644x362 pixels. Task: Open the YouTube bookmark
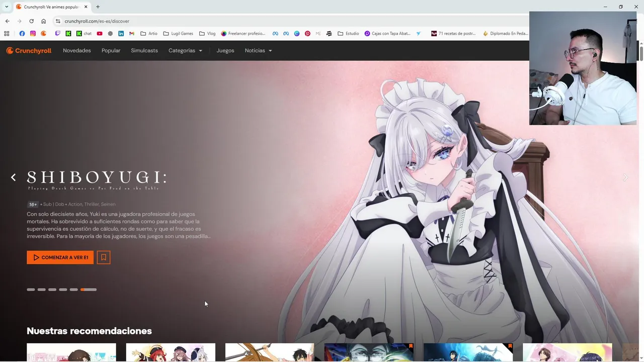pos(100,34)
